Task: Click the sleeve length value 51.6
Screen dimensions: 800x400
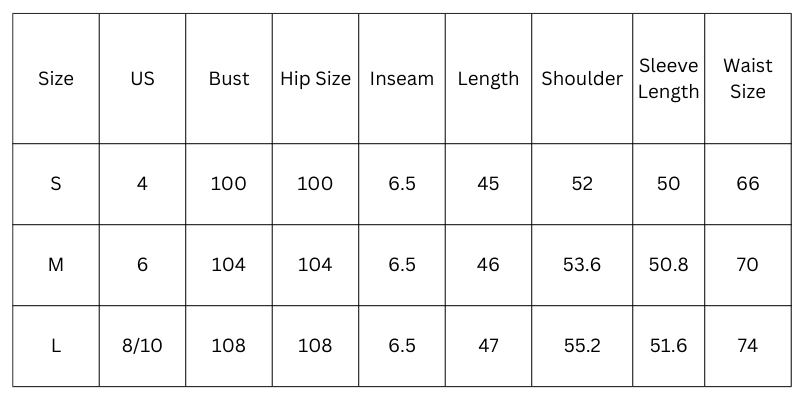Action: coord(668,346)
